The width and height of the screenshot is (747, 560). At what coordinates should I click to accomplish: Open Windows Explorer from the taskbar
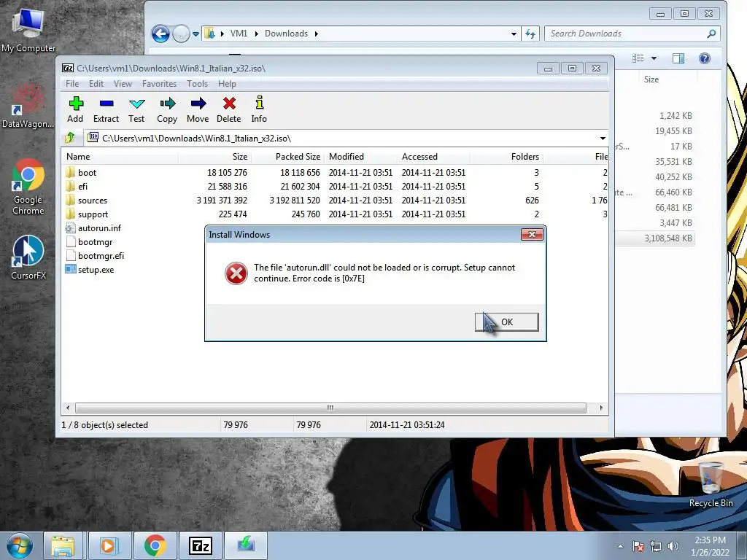(x=64, y=545)
